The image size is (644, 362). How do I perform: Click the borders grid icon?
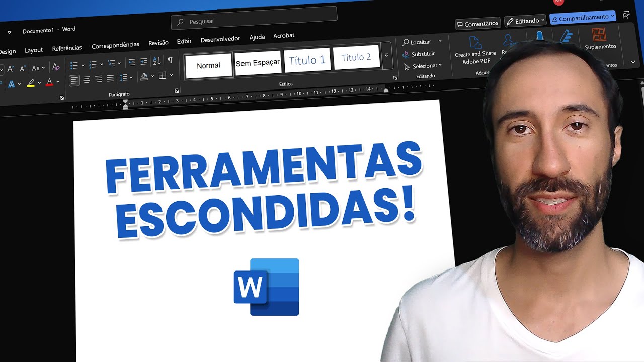click(x=162, y=76)
